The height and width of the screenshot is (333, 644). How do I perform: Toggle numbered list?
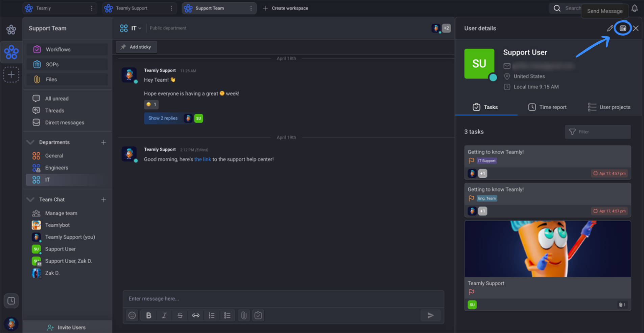[212, 315]
